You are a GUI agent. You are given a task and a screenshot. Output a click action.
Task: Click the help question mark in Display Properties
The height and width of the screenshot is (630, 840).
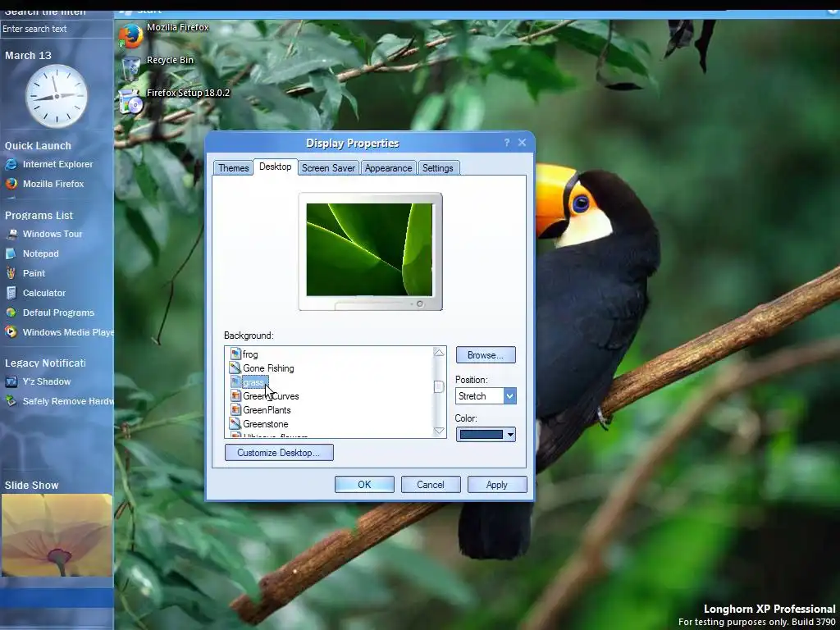click(x=507, y=143)
